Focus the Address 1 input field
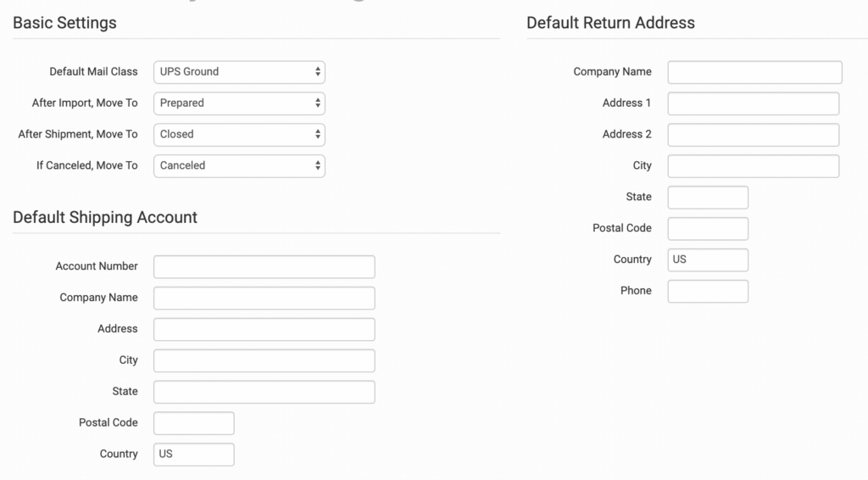The image size is (868, 480). point(753,103)
